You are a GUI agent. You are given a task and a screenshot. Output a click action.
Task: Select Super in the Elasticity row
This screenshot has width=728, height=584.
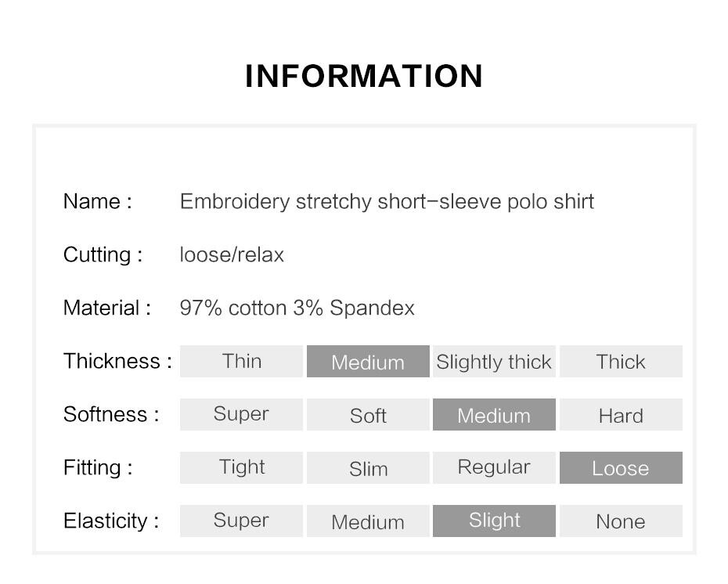coord(241,521)
